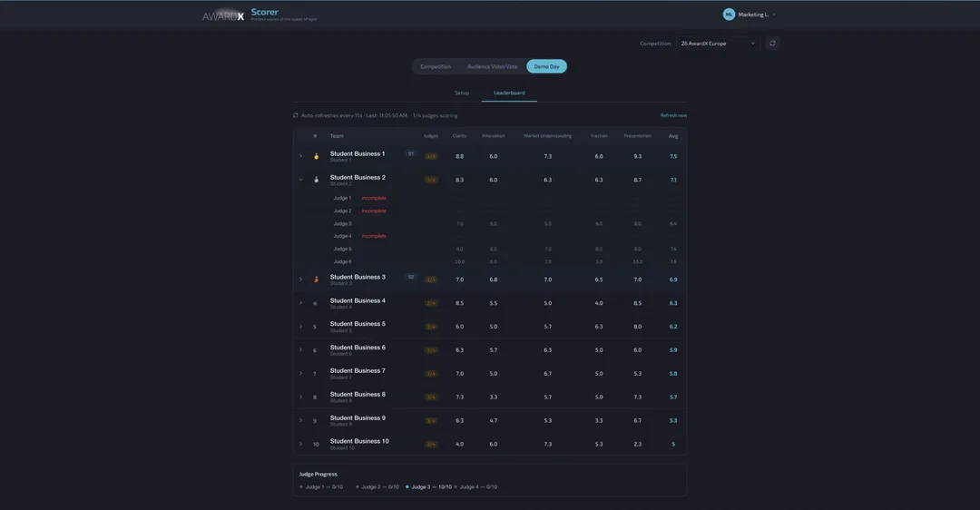Image resolution: width=980 pixels, height=510 pixels.
Task: Click the Team column header
Action: [337, 135]
